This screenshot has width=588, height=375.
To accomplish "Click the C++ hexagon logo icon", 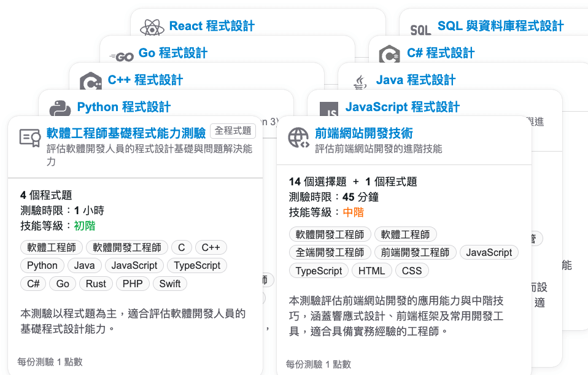I will click(90, 82).
